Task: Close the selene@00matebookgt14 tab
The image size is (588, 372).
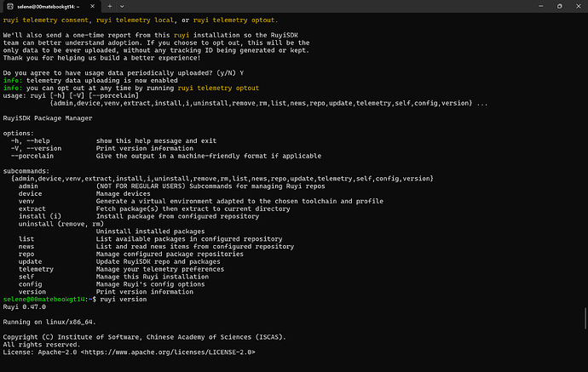Action: 95,6
